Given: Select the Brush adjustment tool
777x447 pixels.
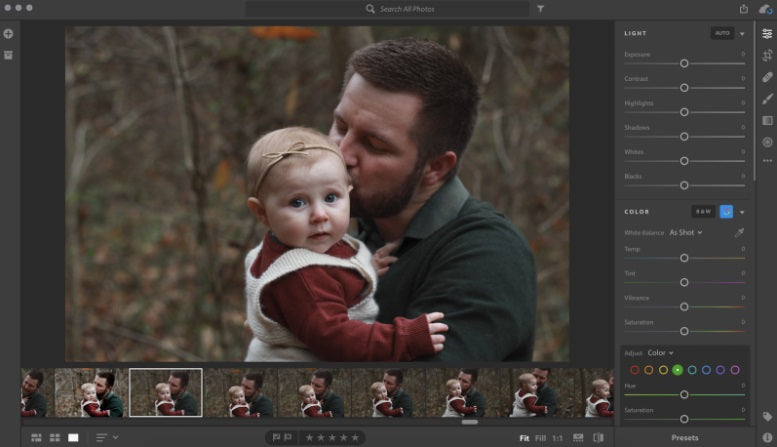Looking at the screenshot, I should pos(767,99).
